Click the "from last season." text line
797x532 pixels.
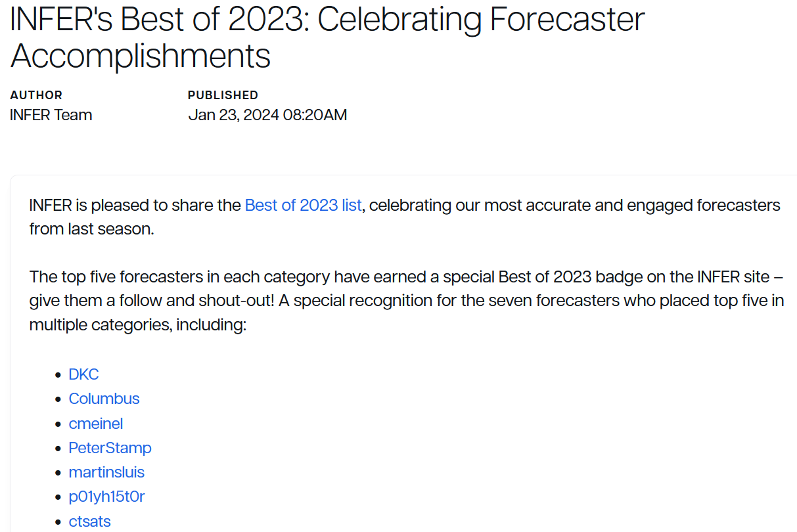91,229
